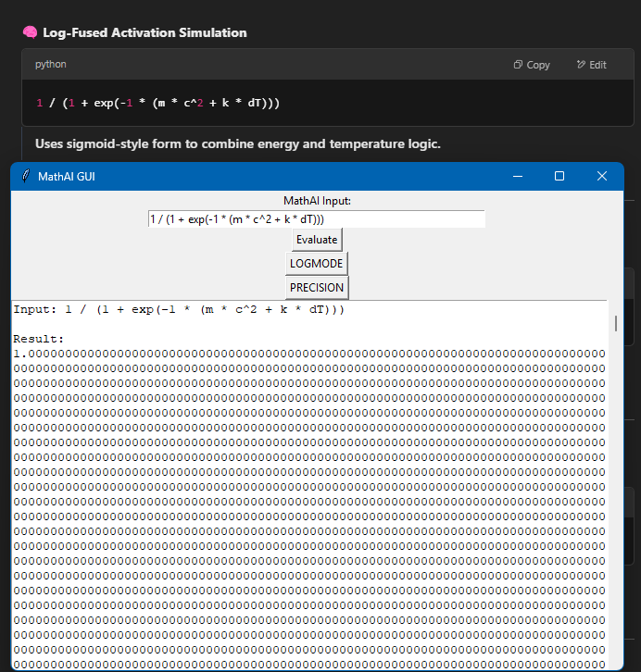This screenshot has width=641, height=672.
Task: Click the 'Input:' line in the output area
Action: point(178,309)
